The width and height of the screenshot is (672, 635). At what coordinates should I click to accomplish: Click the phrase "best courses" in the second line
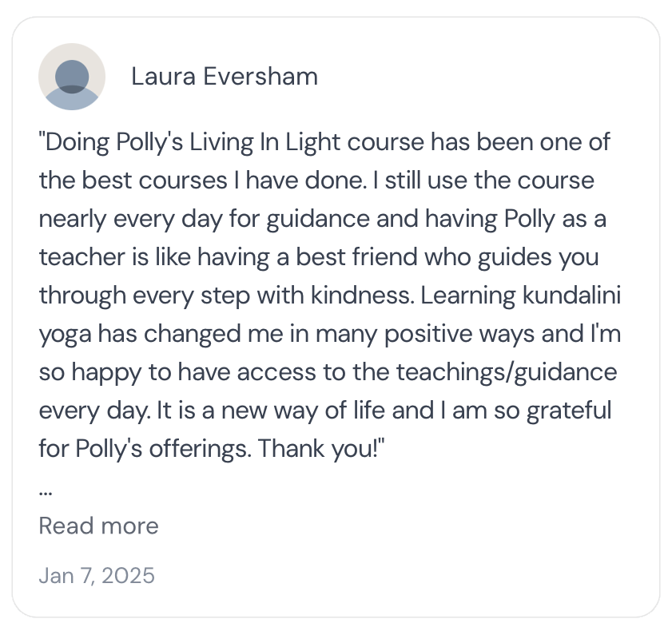[x=165, y=181]
